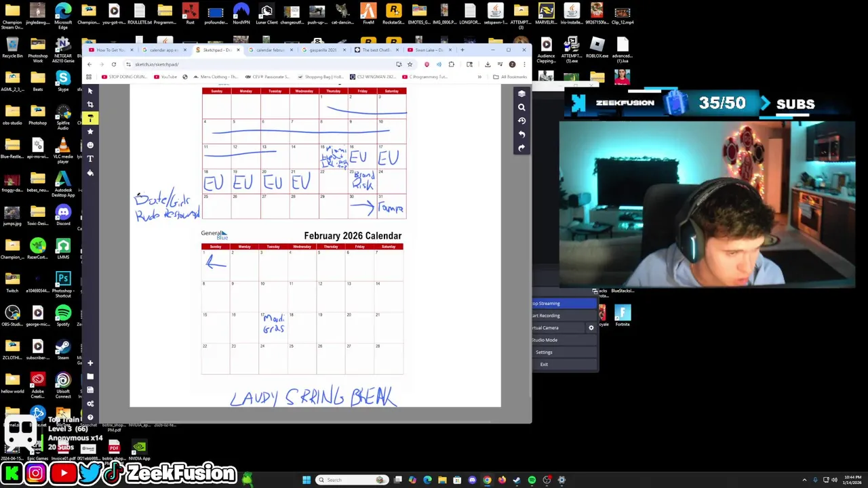Click the plus New sketch icon

point(90,363)
